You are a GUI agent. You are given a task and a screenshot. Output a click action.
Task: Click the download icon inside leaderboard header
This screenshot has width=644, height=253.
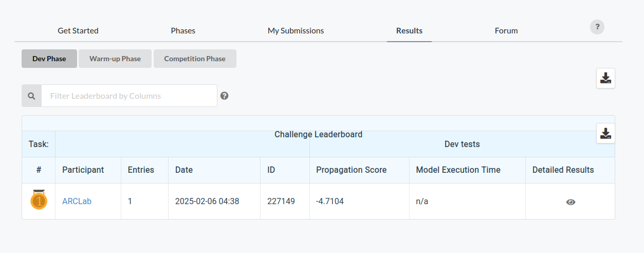[x=606, y=133]
